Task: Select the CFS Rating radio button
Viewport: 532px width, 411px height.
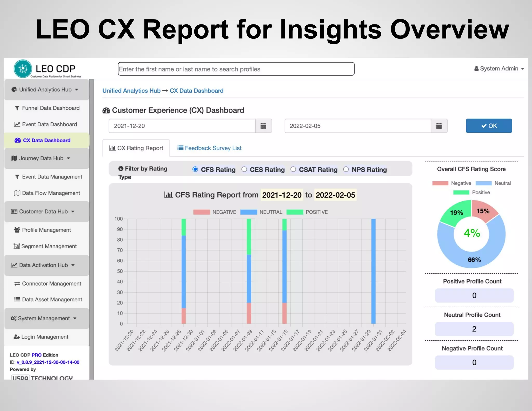Action: (x=195, y=169)
